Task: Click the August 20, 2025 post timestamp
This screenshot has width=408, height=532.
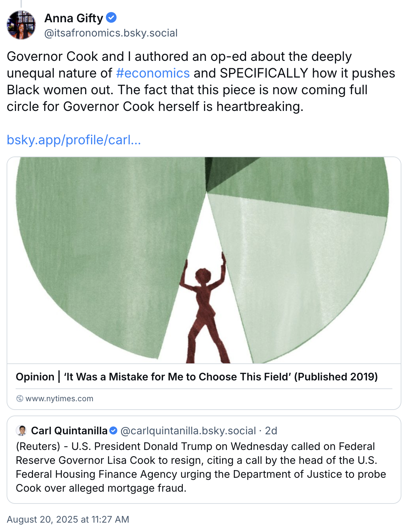Action: 68,519
